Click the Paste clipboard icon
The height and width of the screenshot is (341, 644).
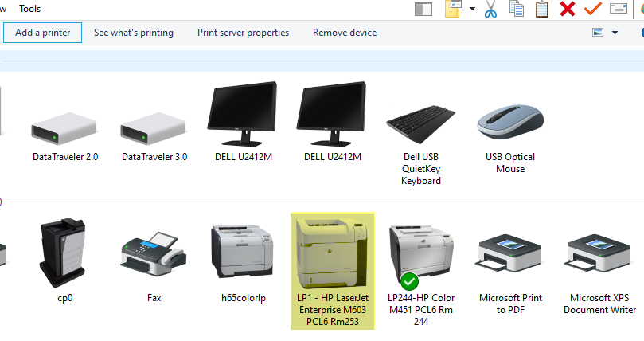point(542,9)
